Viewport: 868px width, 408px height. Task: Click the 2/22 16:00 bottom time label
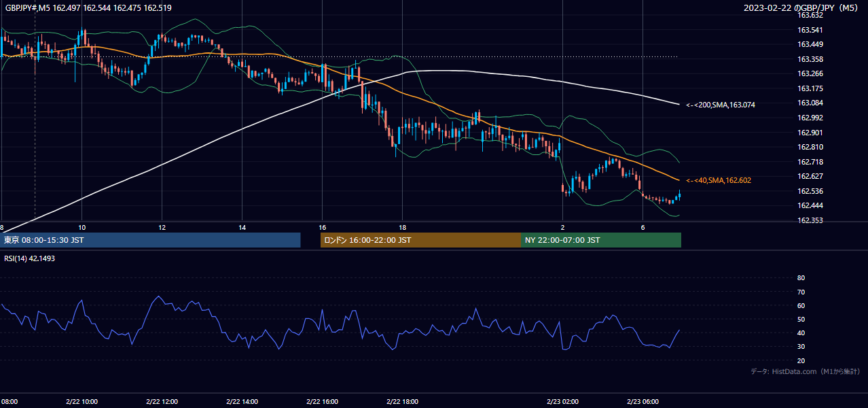pyautogui.click(x=322, y=402)
